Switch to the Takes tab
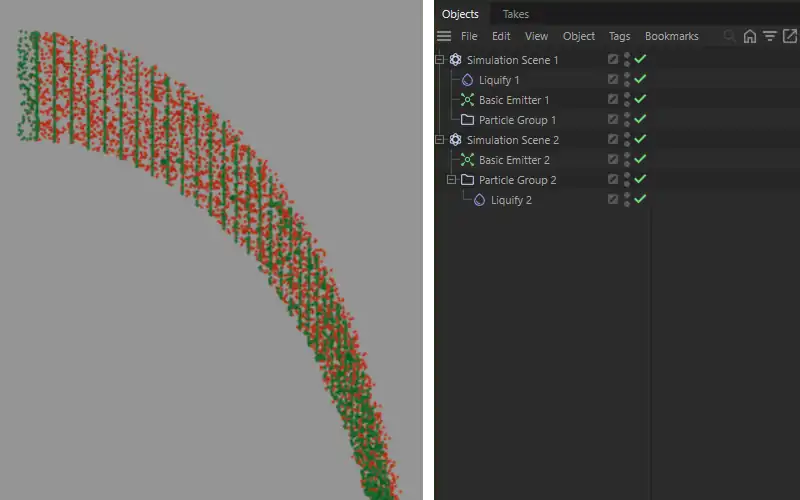 515,14
